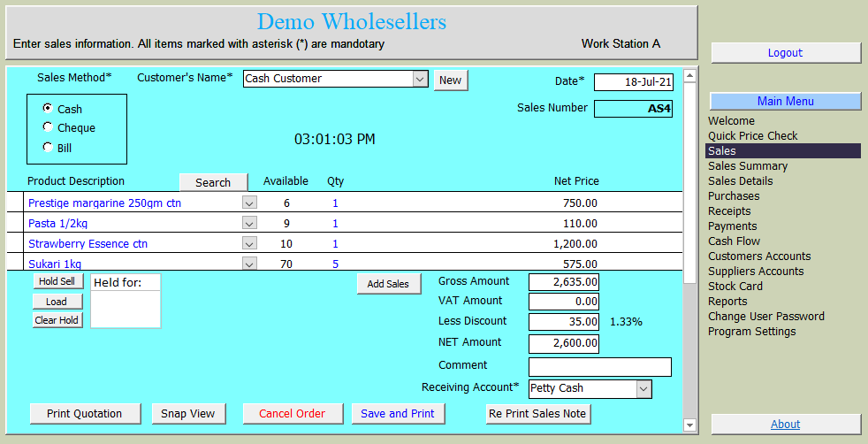Click the Hold Sell button

[x=58, y=281]
